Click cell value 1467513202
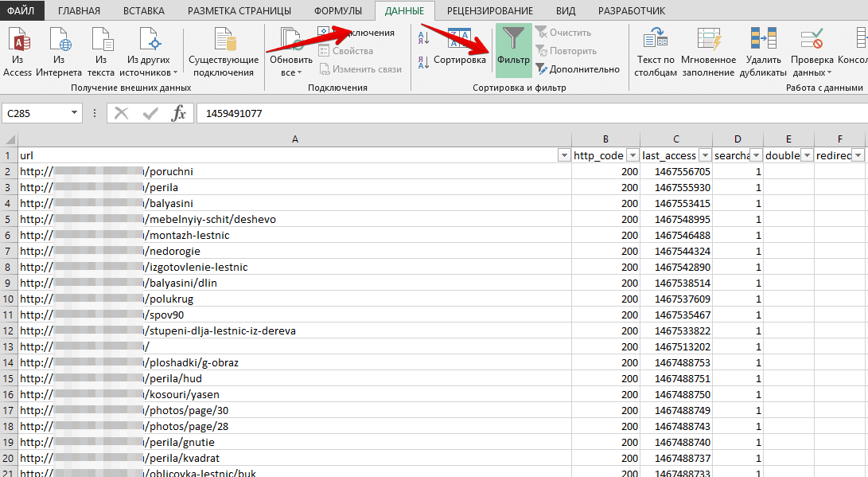 [x=676, y=347]
